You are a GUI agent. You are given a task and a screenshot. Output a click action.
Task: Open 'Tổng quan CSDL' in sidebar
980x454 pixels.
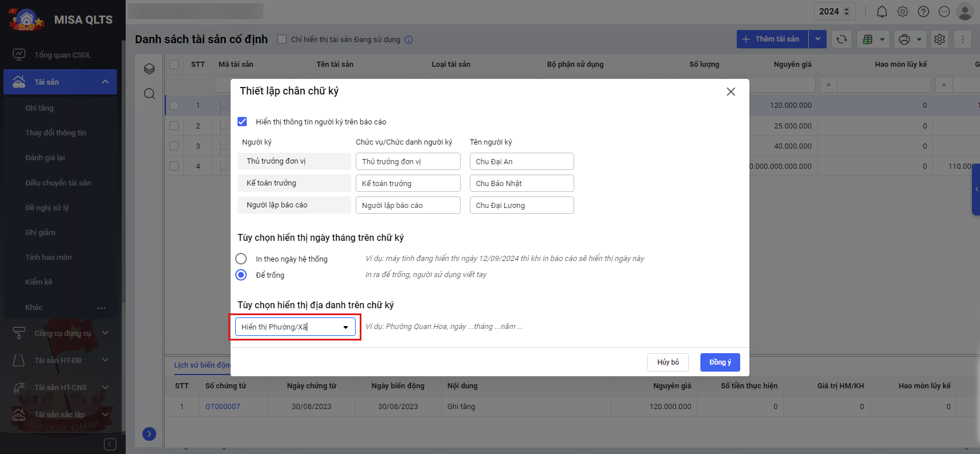click(x=62, y=55)
